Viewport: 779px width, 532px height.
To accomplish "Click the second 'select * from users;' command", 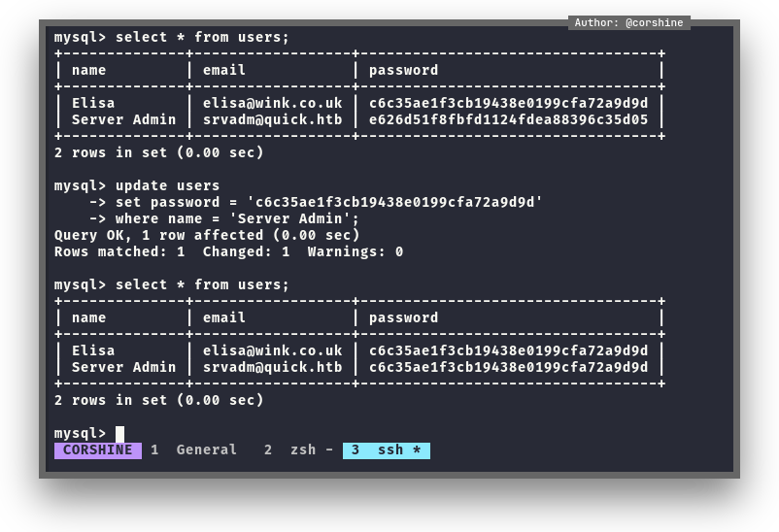I will coord(202,284).
